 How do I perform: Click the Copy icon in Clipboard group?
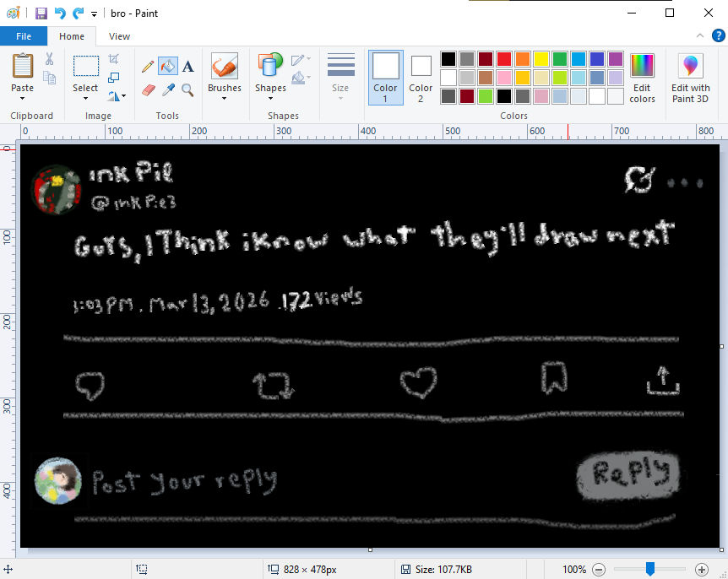[x=49, y=78]
